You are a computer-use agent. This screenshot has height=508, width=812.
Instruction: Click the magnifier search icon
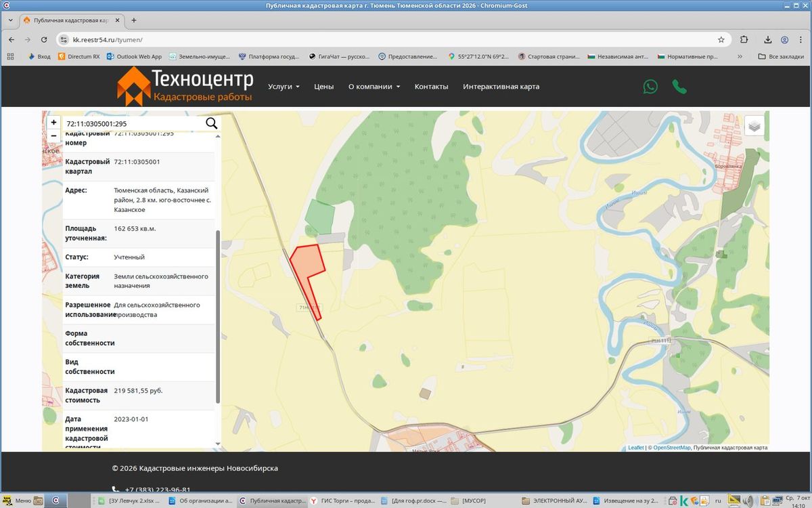212,123
